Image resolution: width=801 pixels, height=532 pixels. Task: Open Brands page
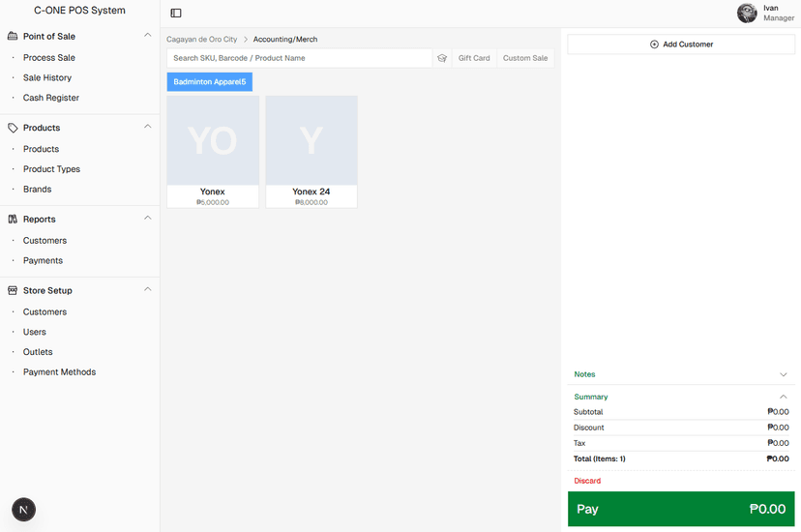click(38, 189)
